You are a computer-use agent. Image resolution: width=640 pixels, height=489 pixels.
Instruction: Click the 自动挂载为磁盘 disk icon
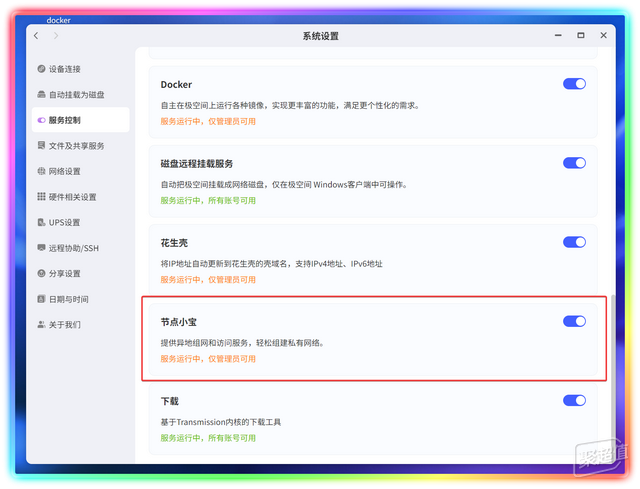(x=41, y=94)
